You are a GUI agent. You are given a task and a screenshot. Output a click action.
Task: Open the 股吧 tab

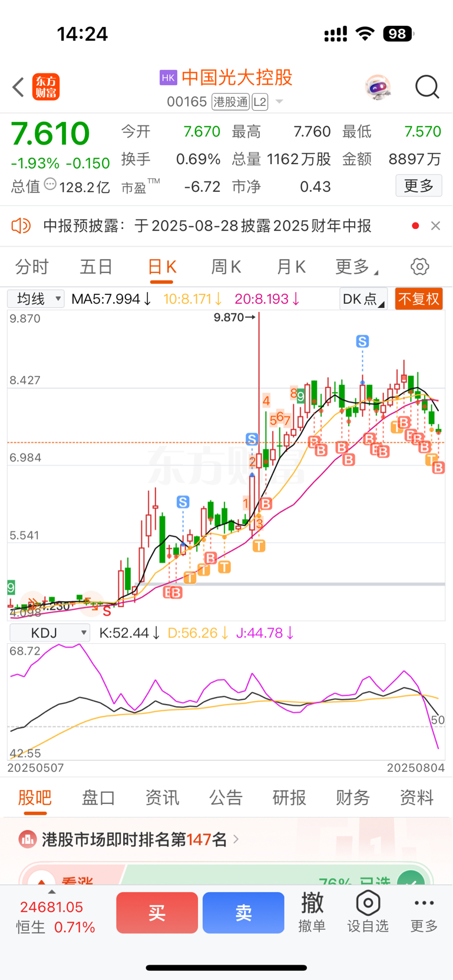coord(35,798)
